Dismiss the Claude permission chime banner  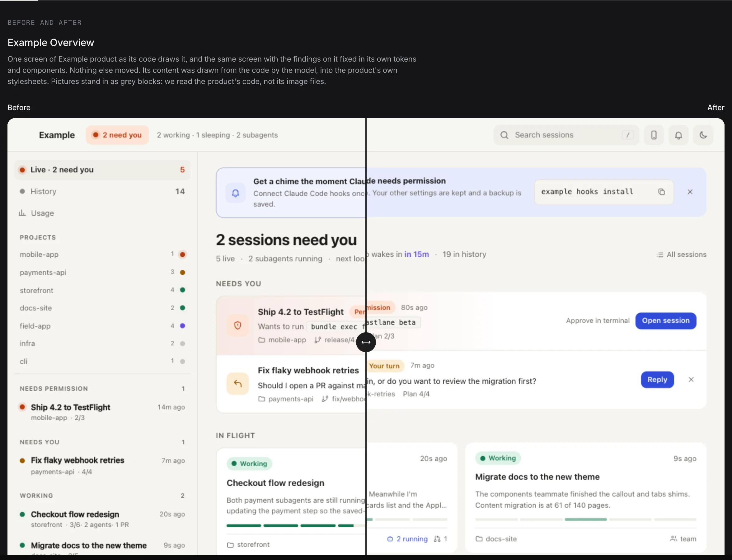tap(690, 192)
